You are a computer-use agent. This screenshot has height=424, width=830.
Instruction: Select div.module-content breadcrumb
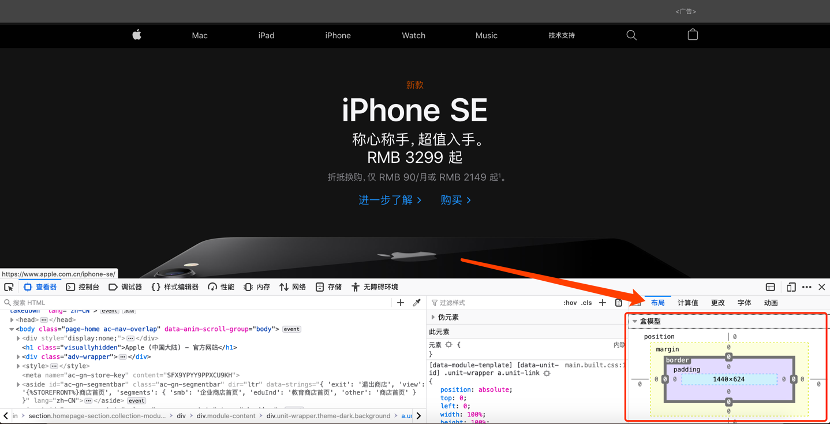(228, 416)
